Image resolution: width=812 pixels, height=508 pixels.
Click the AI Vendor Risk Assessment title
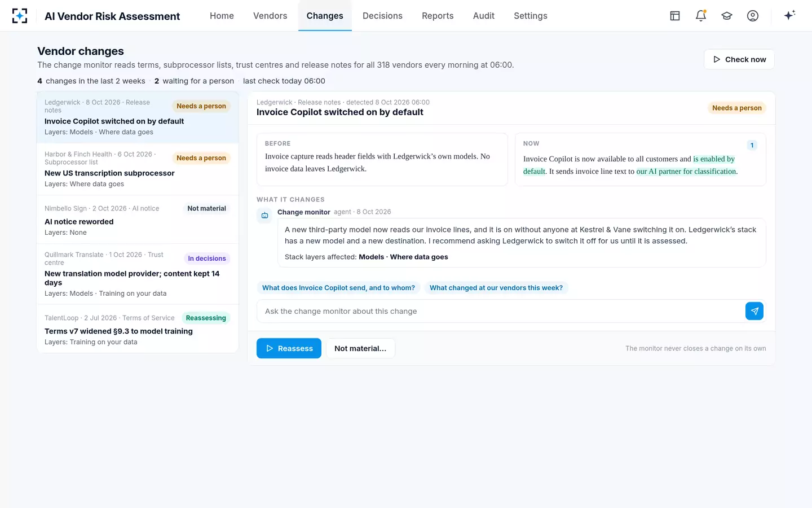pos(112,16)
